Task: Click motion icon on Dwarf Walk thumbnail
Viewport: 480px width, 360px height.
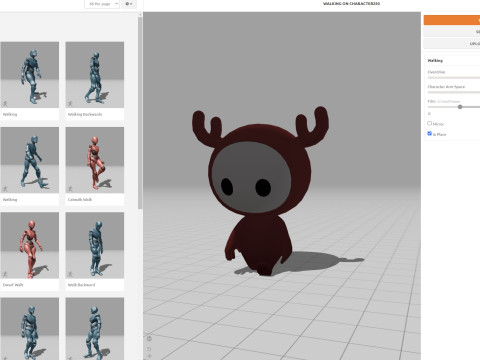Action: click(x=5, y=274)
